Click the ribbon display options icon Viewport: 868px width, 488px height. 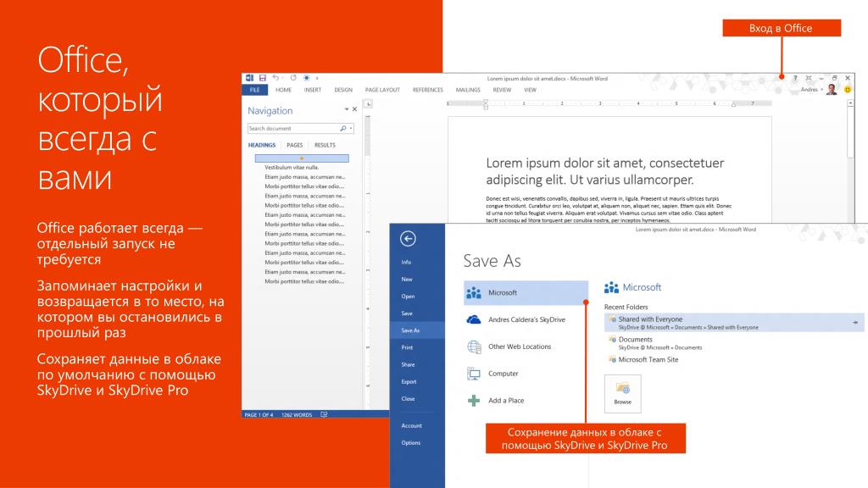coord(809,78)
